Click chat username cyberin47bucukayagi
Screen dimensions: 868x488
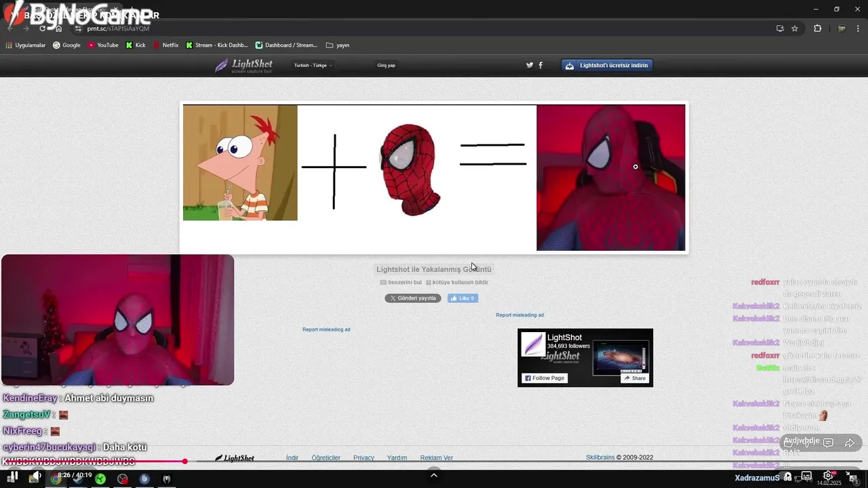coord(50,447)
